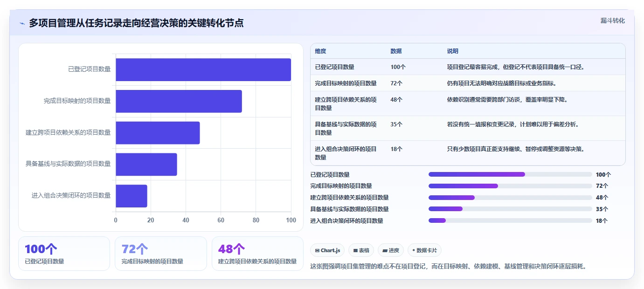Click chart axis label 具备基线与实际数据的项目数量

(68, 164)
